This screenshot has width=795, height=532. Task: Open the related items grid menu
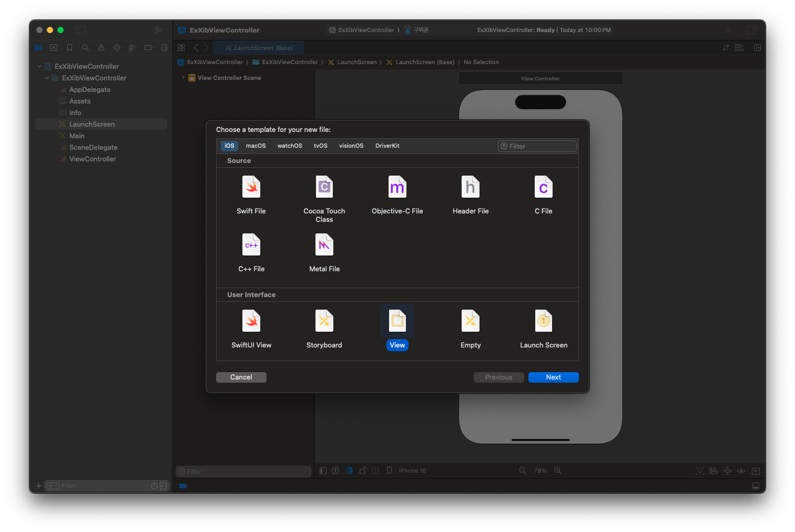pyautogui.click(x=181, y=48)
